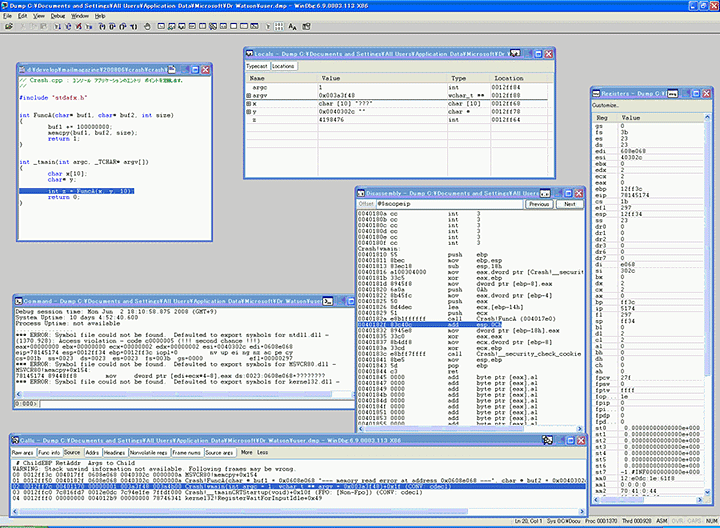Toggle Locations in Locals window
This screenshot has width=720, height=528.
pyautogui.click(x=283, y=66)
